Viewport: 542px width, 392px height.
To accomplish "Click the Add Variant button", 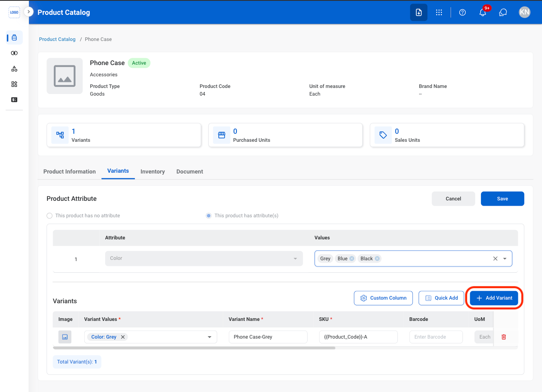I will point(494,298).
